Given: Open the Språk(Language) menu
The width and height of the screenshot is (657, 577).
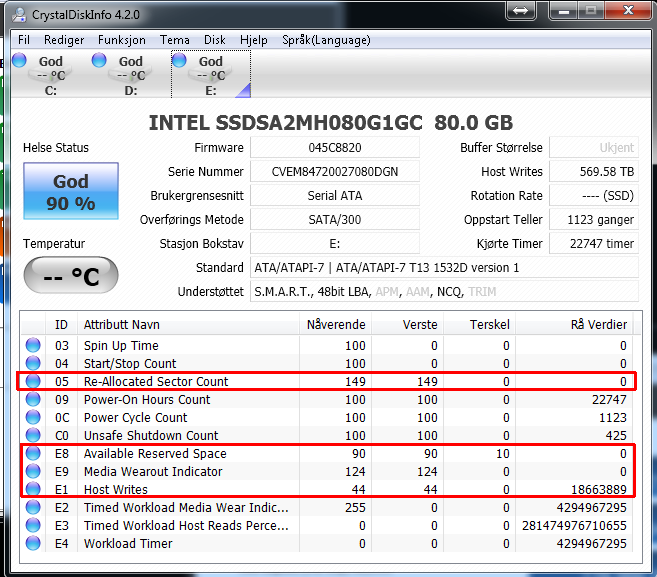Looking at the screenshot, I should tap(326, 40).
